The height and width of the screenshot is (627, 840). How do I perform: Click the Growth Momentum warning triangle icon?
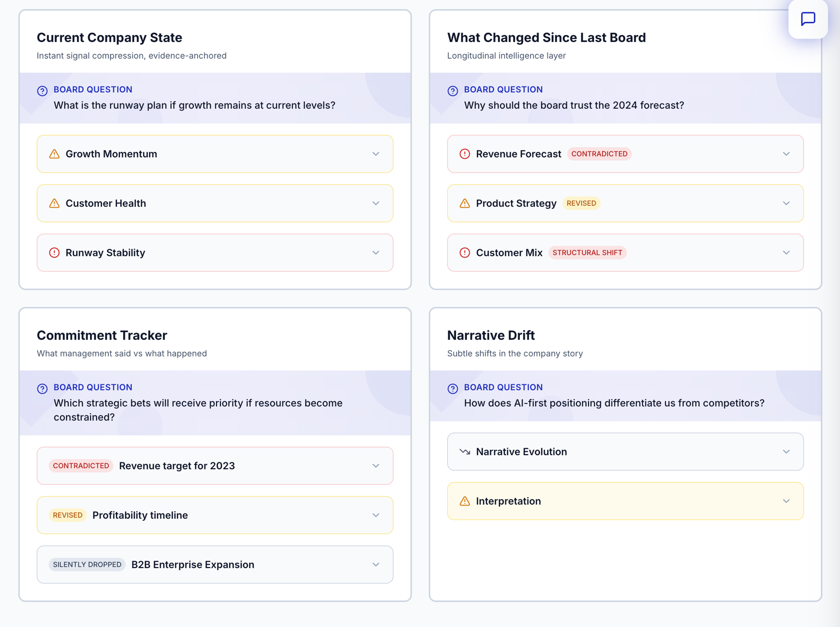54,154
